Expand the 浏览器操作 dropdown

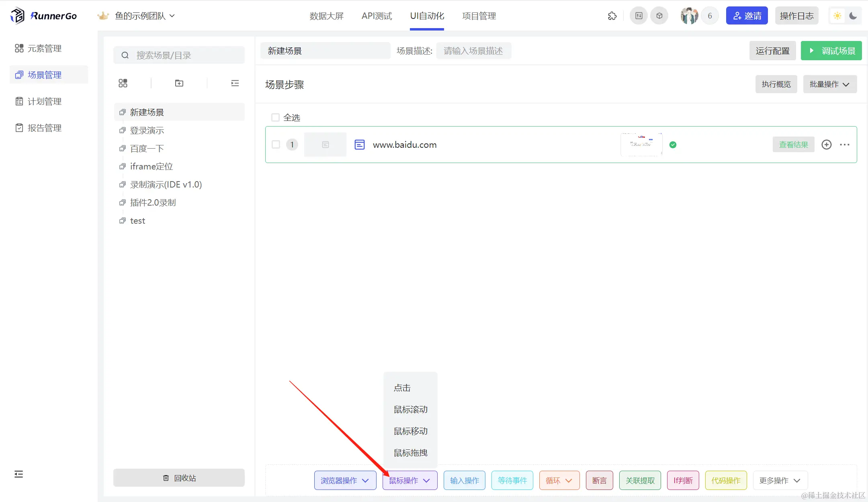click(x=345, y=480)
